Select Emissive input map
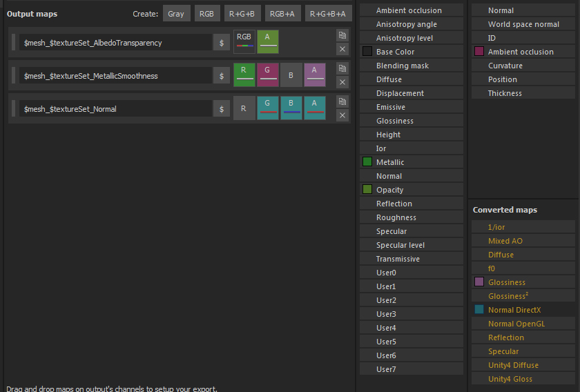Viewport: 580px width, 392px height. [412, 107]
